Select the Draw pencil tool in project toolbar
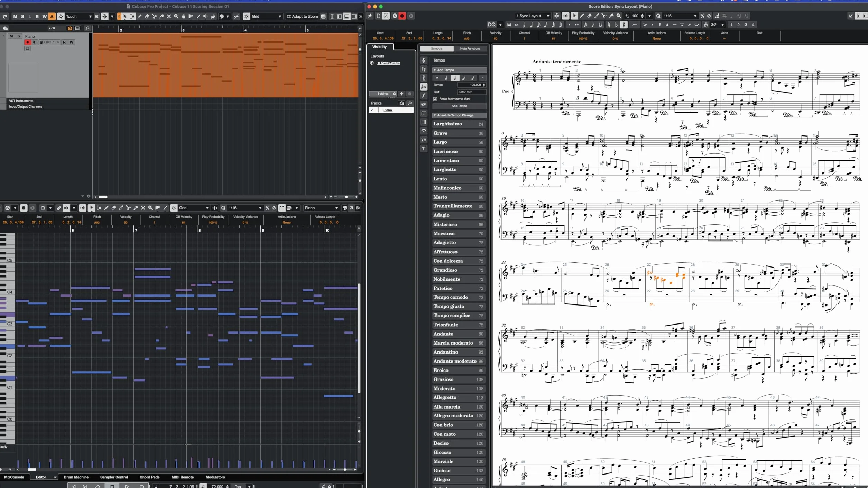 pos(140,16)
